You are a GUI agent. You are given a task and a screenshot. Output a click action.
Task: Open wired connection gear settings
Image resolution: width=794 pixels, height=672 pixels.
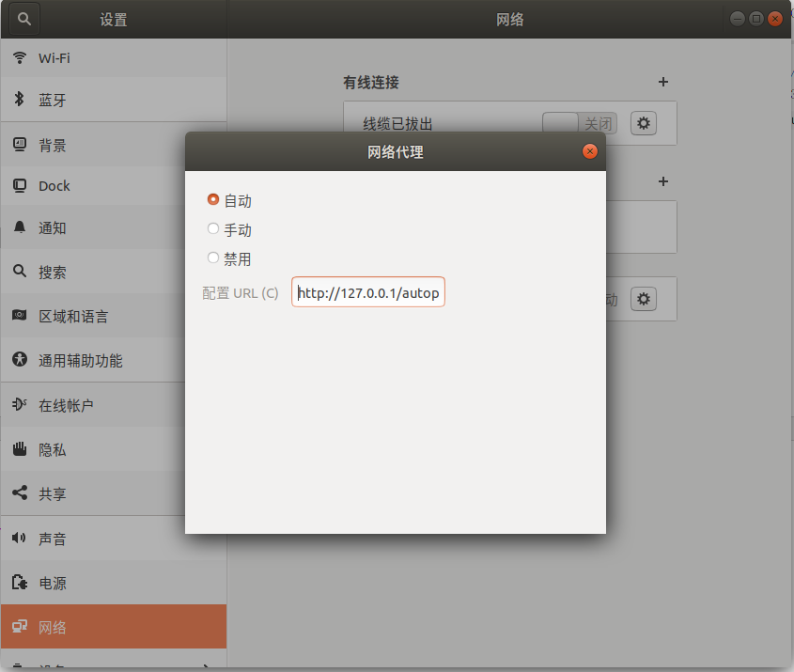(644, 123)
